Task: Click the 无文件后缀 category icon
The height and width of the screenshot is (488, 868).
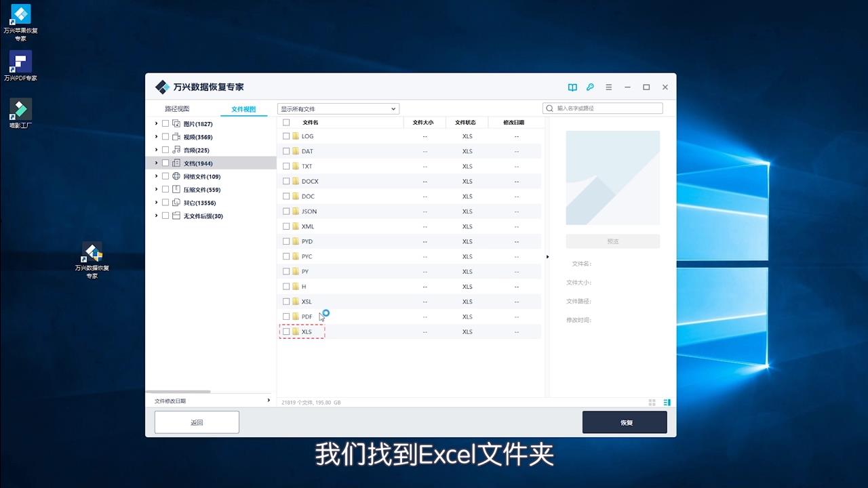Action: (x=176, y=216)
